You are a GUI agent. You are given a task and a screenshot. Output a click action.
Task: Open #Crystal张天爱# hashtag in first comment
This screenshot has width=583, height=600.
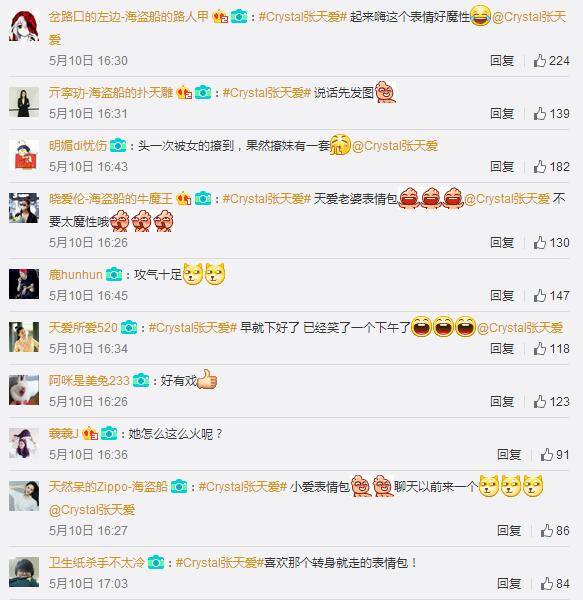303,16
